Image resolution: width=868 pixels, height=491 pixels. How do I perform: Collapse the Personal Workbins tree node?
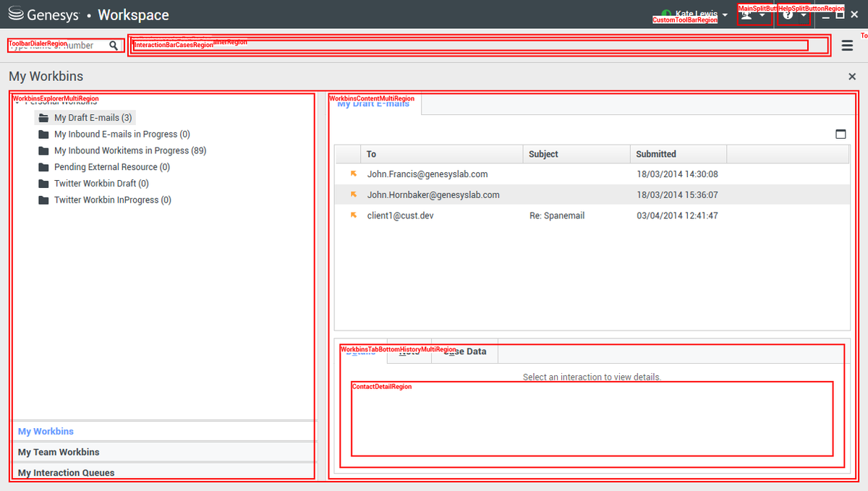[x=17, y=102]
